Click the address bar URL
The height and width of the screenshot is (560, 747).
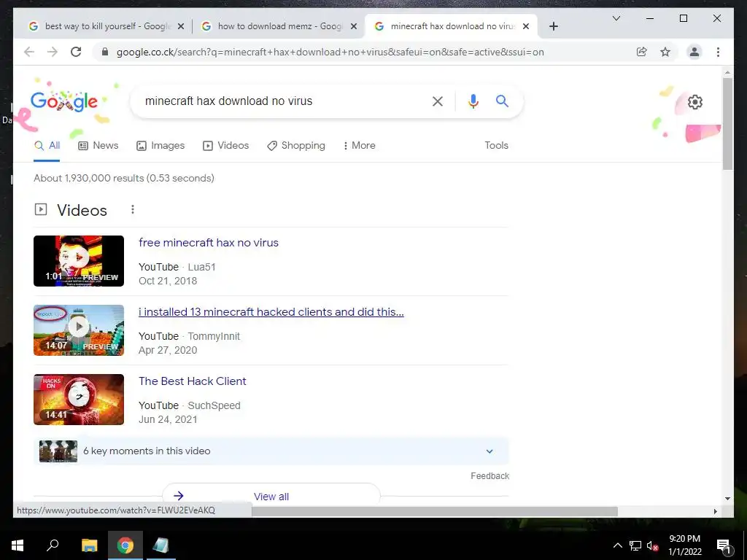330,52
